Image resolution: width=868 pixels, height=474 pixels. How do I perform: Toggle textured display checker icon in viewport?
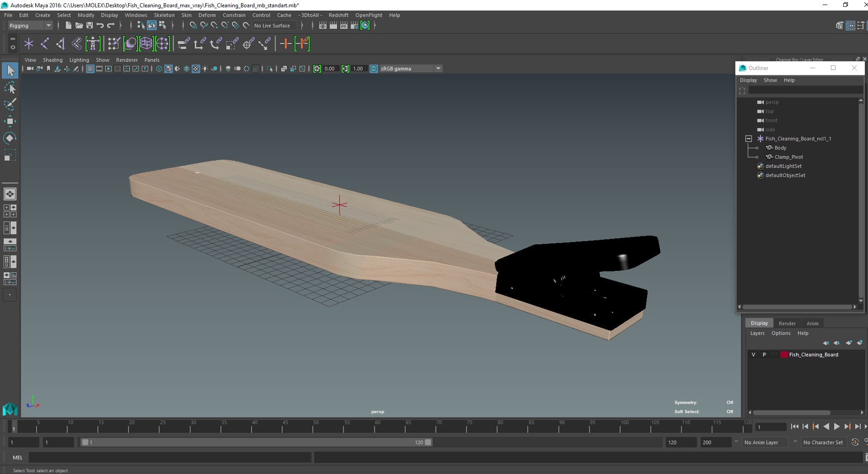[196, 69]
